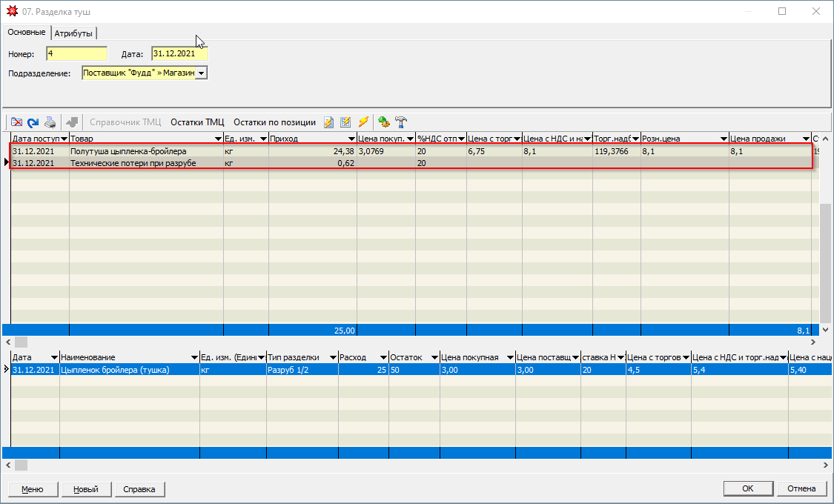This screenshot has width=834, height=504.
Task: Click the blue refresh arrow icon
Action: 33,122
